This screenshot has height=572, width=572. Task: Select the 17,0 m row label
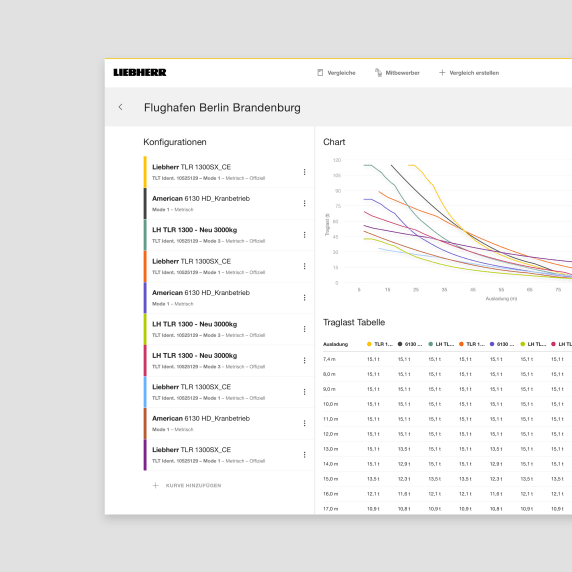pos(331,509)
